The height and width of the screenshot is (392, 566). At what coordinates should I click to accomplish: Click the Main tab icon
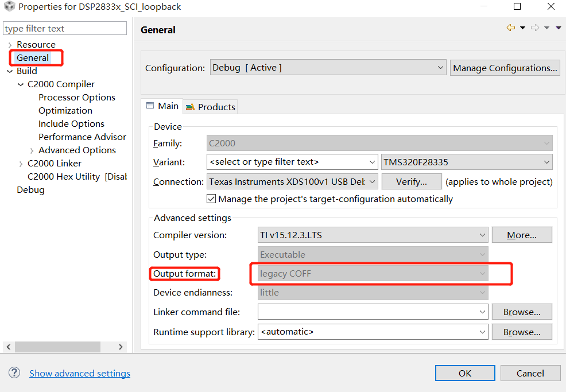pyautogui.click(x=150, y=106)
